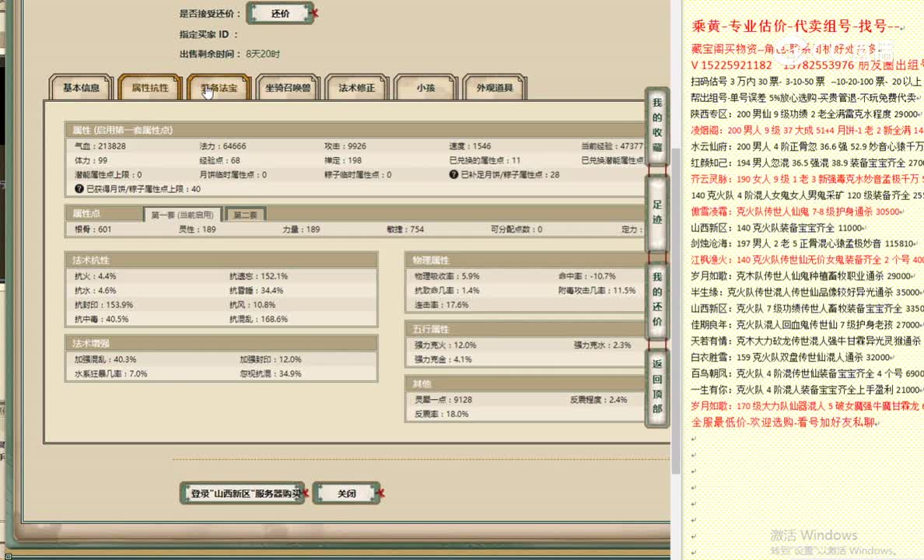The width and height of the screenshot is (924, 560).
Task: Open the 外观道具 tab
Action: (495, 88)
